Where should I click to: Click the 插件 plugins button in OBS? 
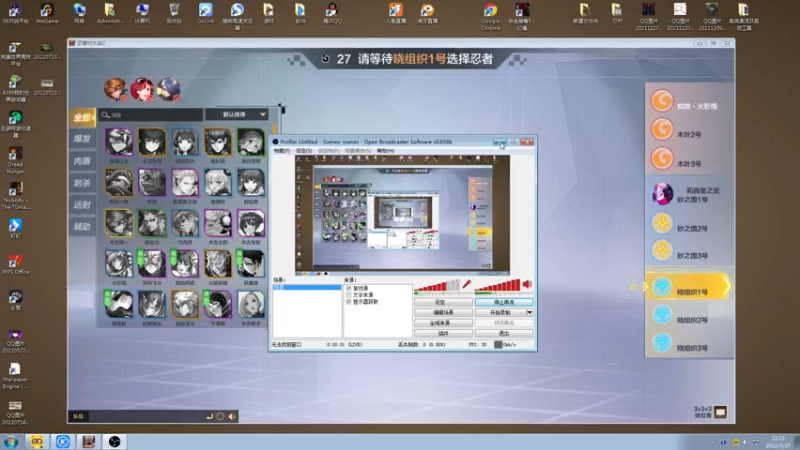443,333
